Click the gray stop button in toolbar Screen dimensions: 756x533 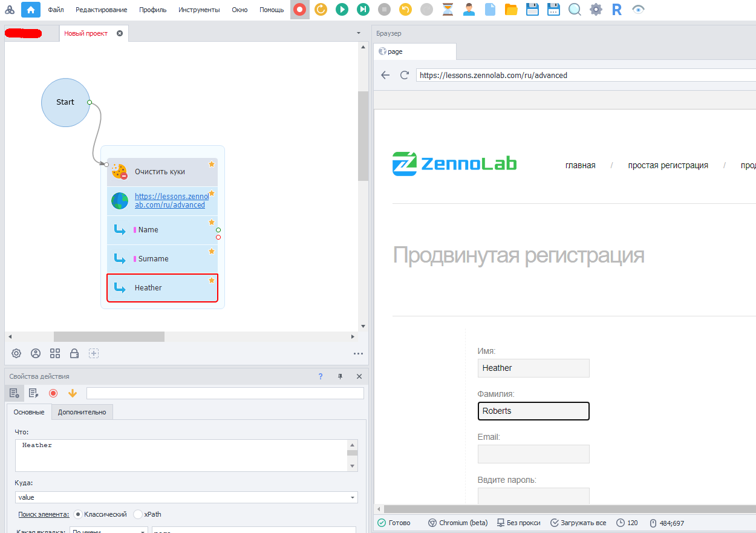[x=384, y=9]
